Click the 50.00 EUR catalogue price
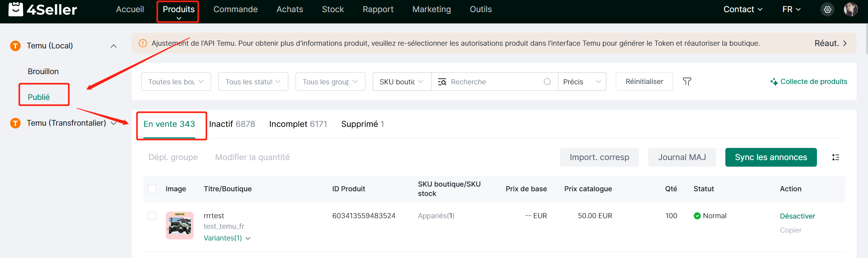 (595, 216)
